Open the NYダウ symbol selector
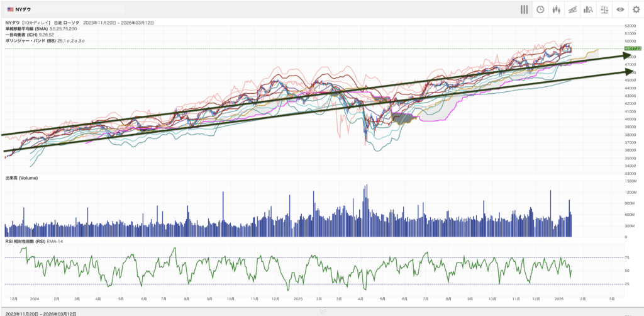 click(x=26, y=9)
